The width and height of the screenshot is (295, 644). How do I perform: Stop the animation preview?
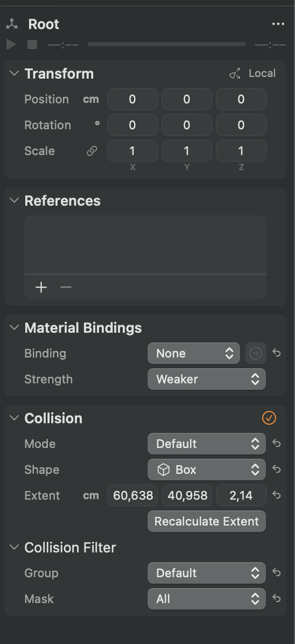tap(32, 44)
